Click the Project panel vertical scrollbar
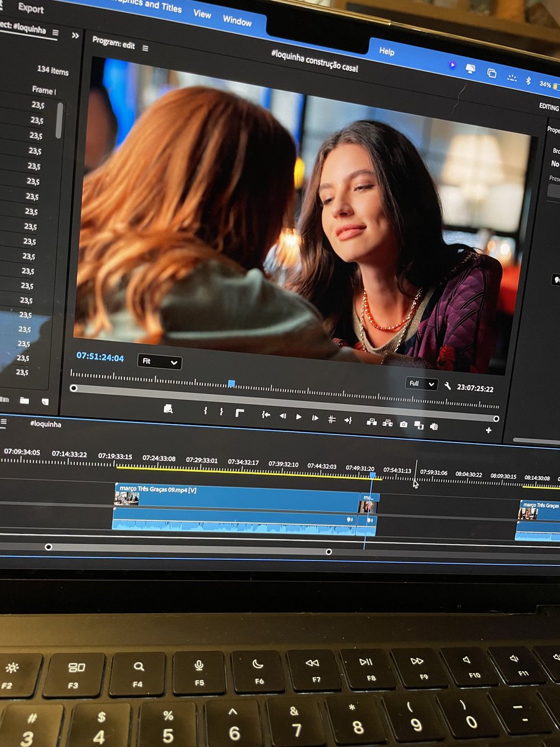 pos(59,120)
